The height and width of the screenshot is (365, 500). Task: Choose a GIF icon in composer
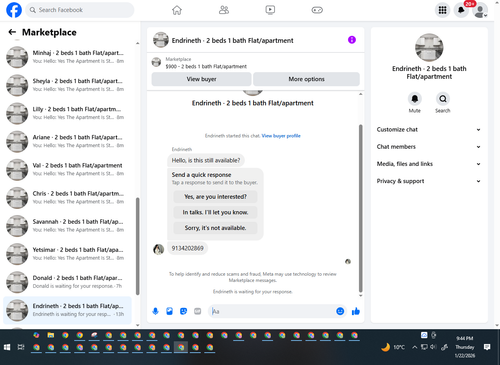[x=198, y=311]
